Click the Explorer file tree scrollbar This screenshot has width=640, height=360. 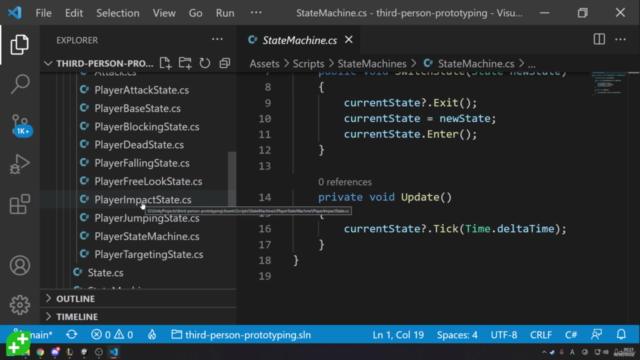231,179
